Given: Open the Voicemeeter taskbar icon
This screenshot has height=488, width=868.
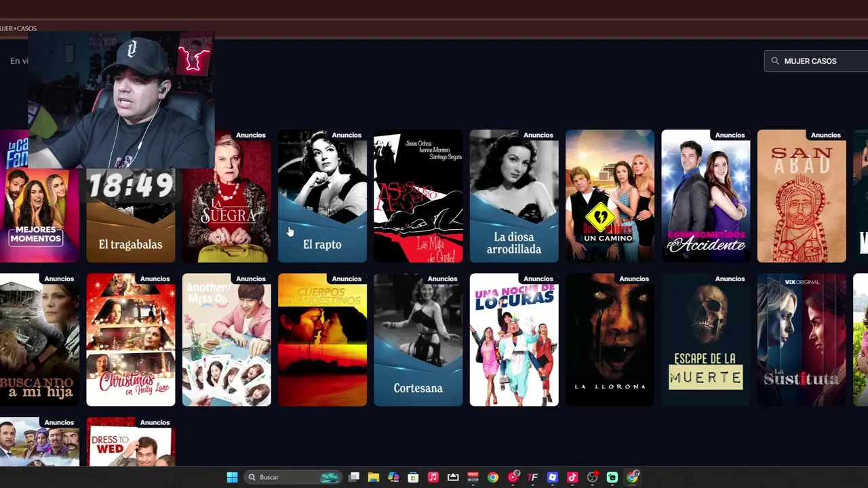Looking at the screenshot, I should 473,477.
